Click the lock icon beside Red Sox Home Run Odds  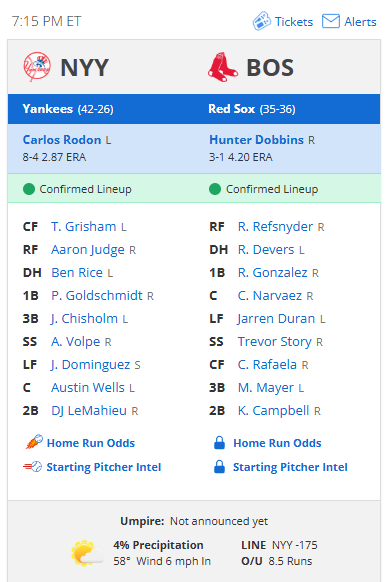pos(219,442)
